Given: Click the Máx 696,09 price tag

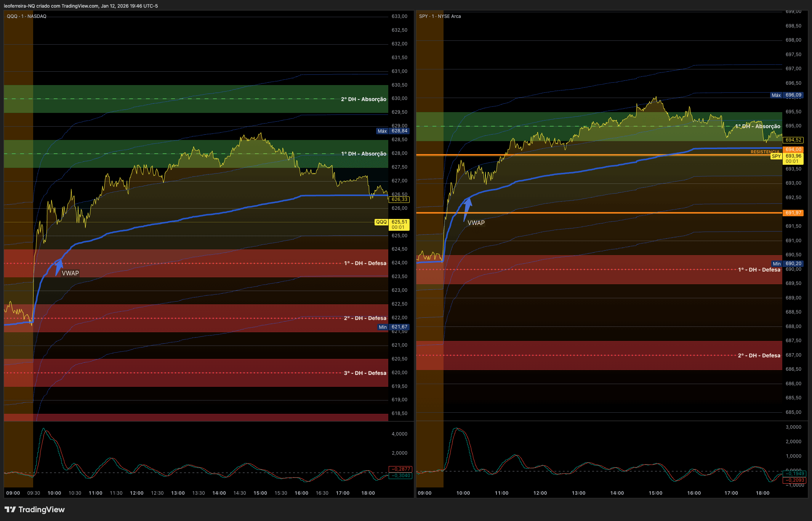Looking at the screenshot, I should coord(786,95).
